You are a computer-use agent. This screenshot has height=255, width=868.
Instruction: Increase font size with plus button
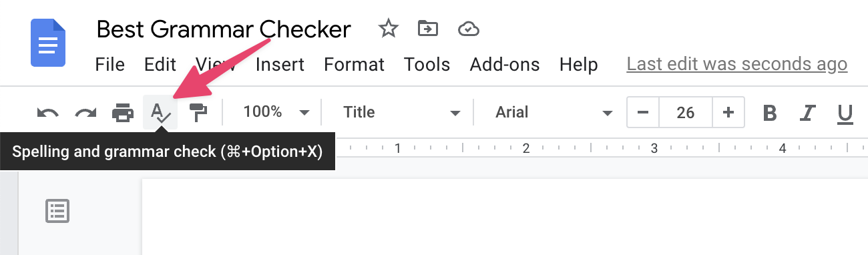pos(728,112)
